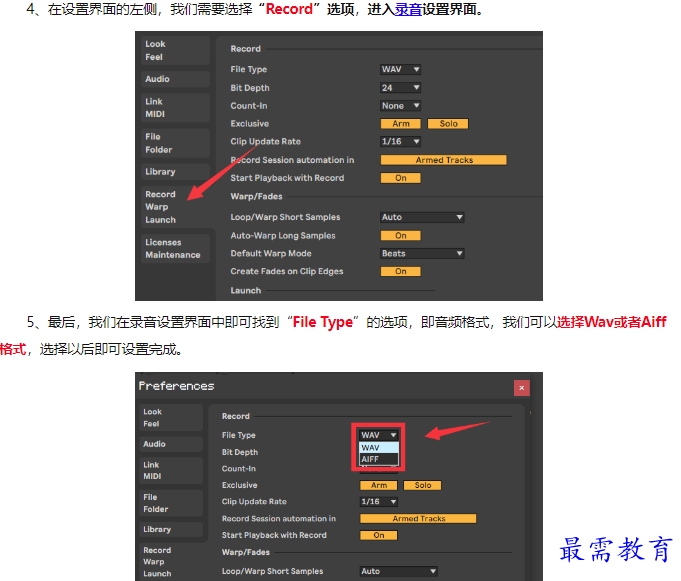Click the Count-In label in Preferences window

[238, 469]
